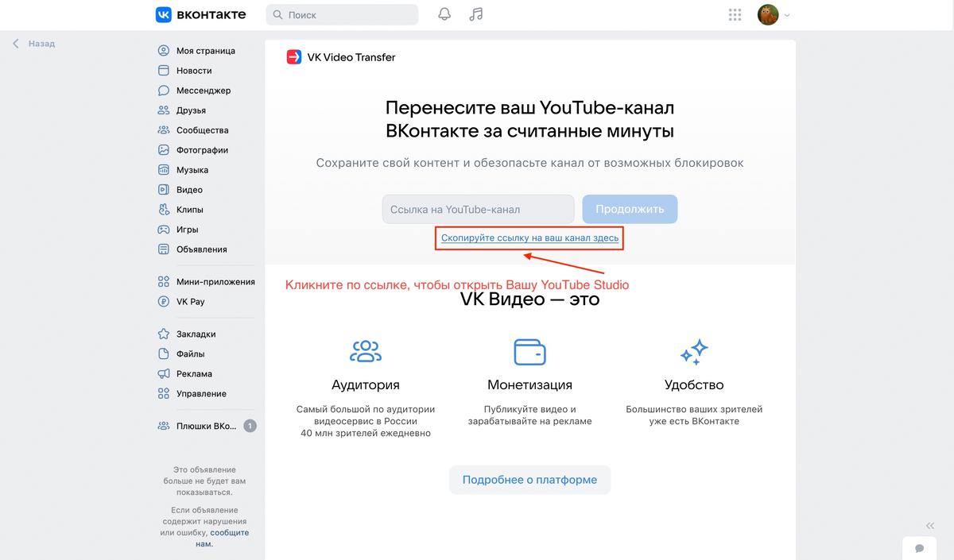Click the Монетизация heading text
Image resolution: width=954 pixels, height=560 pixels.
[529, 385]
